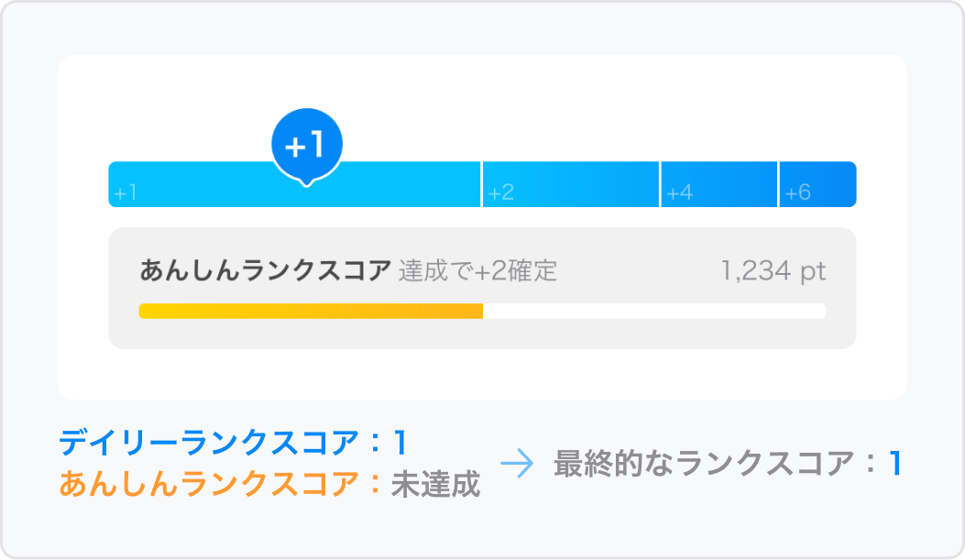The width and height of the screenshot is (965, 560).
Task: Select the +4 segment of blue bar
Action: pos(718,184)
